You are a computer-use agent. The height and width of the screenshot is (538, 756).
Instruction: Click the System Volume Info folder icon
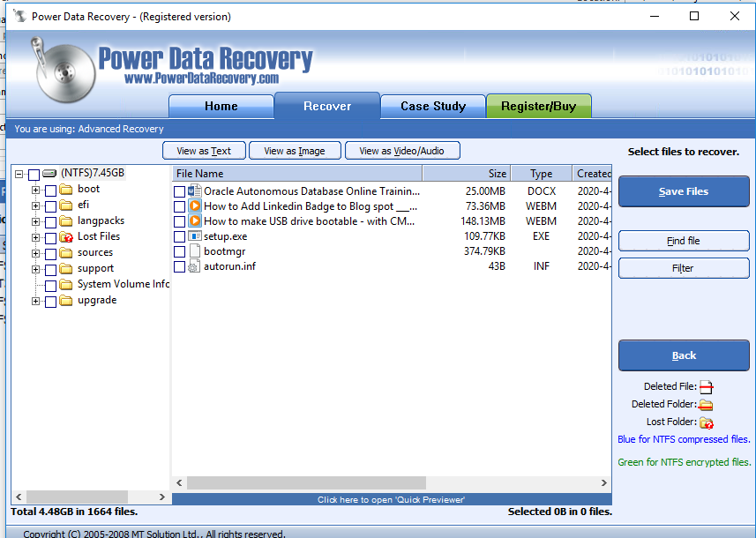coord(66,284)
